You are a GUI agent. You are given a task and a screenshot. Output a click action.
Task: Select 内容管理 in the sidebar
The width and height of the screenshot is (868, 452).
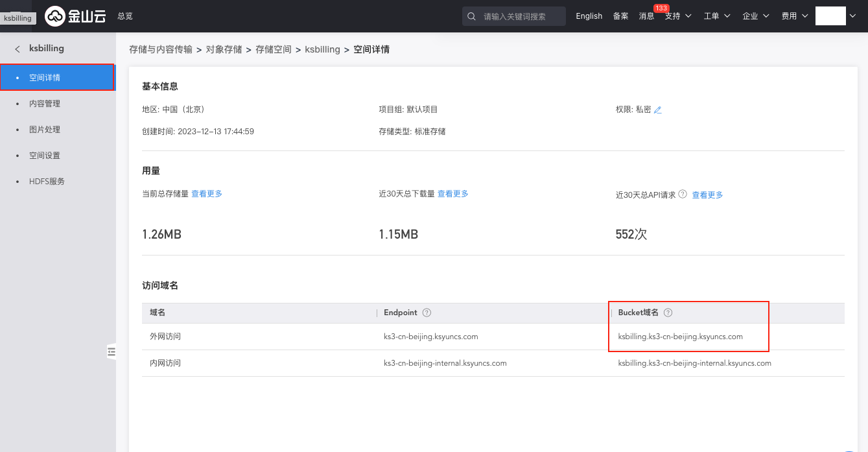45,104
